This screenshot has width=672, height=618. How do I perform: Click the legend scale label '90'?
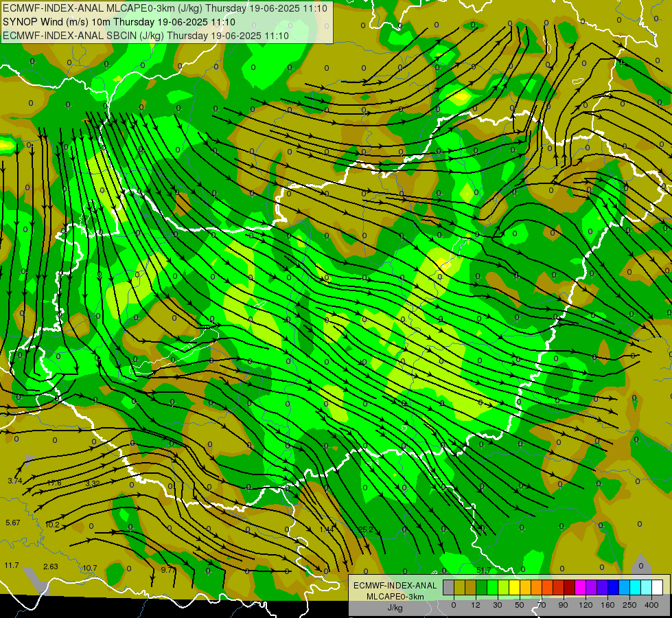pos(563,605)
